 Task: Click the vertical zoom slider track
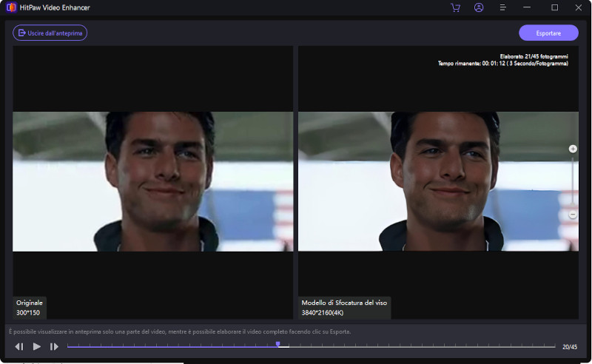573,181
